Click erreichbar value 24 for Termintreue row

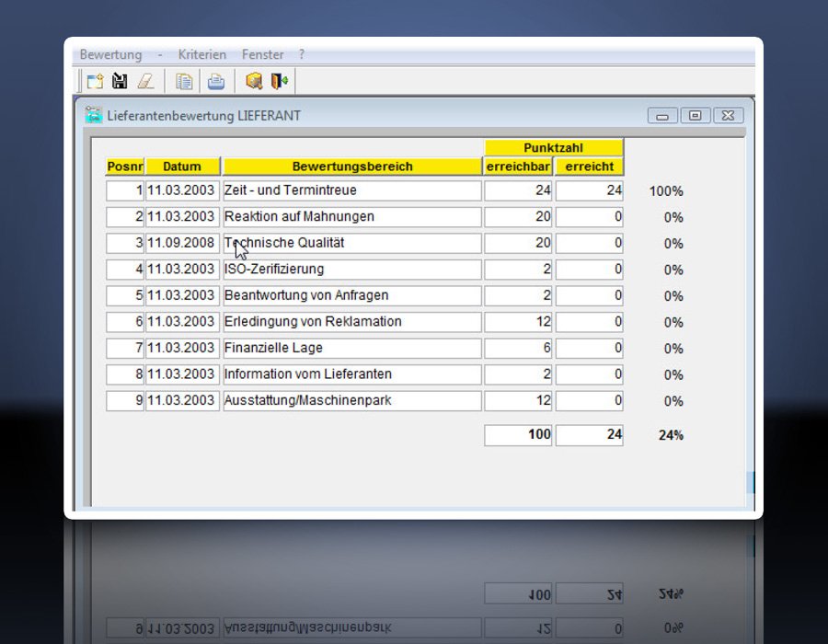tap(518, 190)
